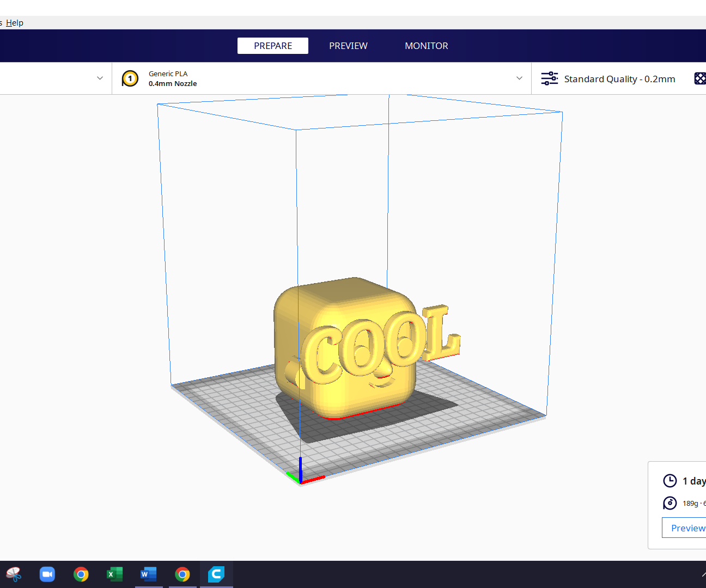706x588 pixels.
Task: Click the 0.4mm Nozzle label
Action: tap(173, 84)
